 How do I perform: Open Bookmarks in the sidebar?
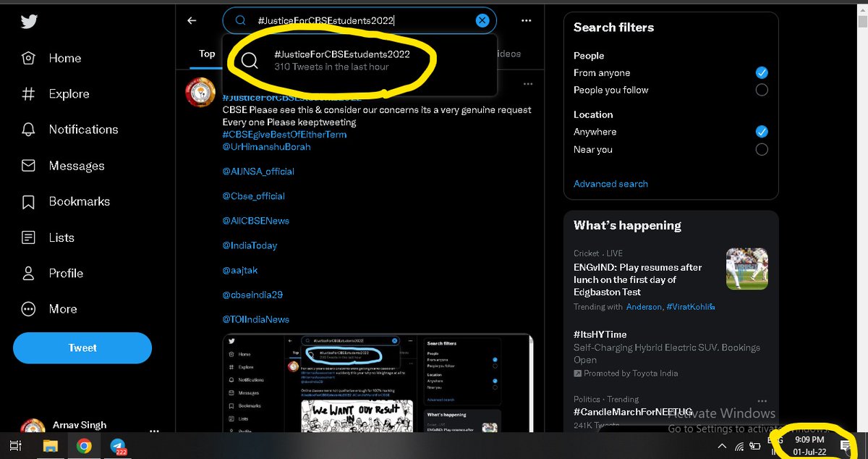point(66,201)
